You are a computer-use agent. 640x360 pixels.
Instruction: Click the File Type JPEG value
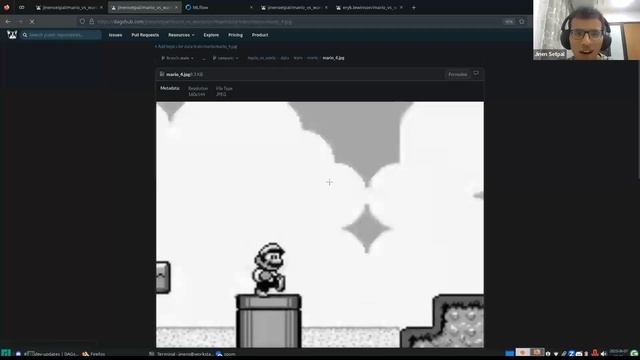pyautogui.click(x=221, y=94)
